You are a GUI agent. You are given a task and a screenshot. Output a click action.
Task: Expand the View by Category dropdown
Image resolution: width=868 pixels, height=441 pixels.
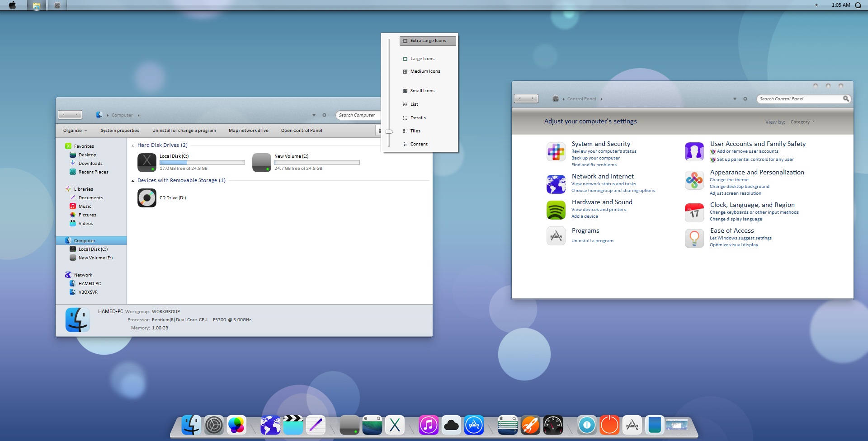click(x=802, y=122)
